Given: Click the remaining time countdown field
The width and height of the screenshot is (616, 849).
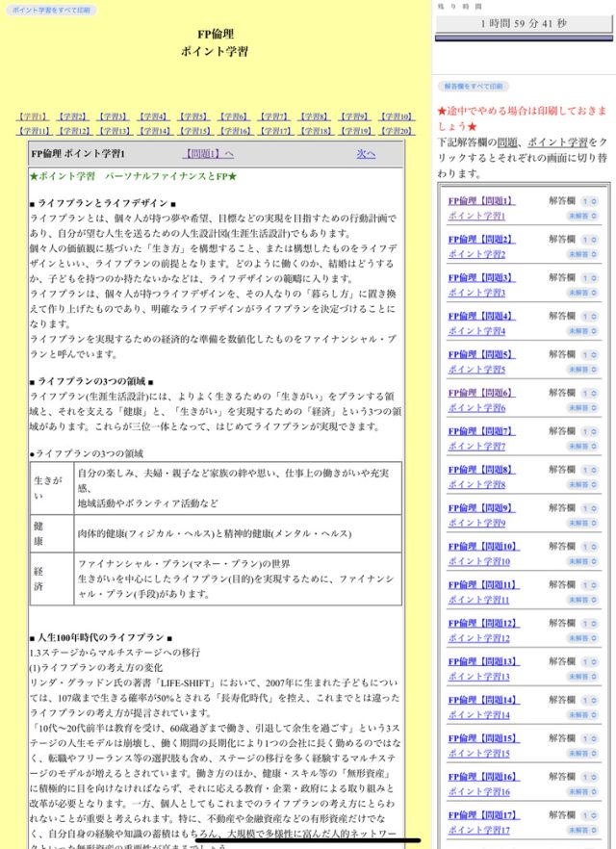Looking at the screenshot, I should pos(524,23).
